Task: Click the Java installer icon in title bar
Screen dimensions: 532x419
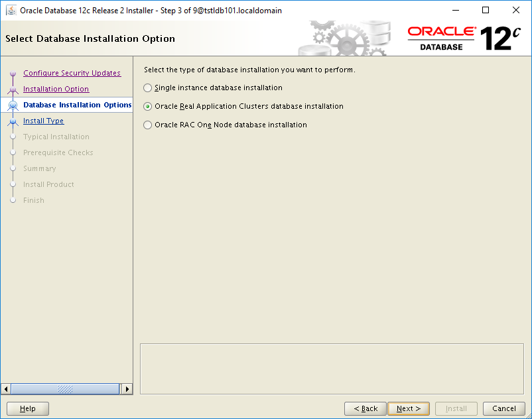Action: click(11, 10)
